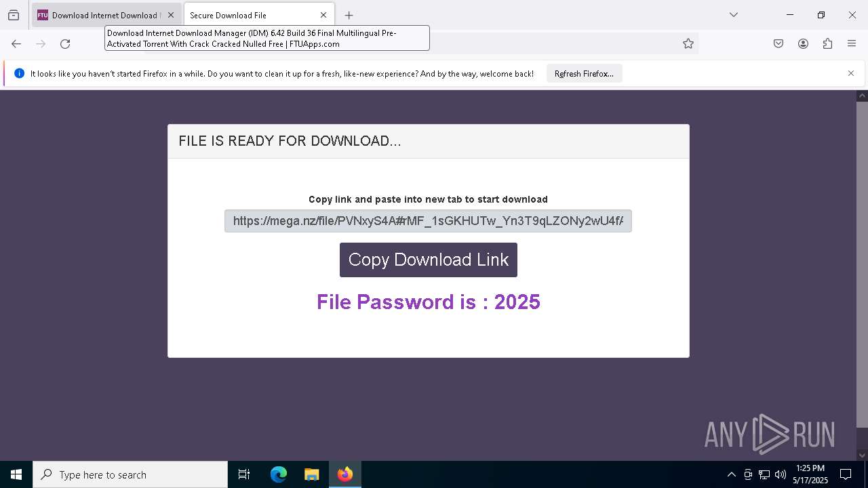
Task: Close the Secure Download File tab
Action: pyautogui.click(x=323, y=15)
